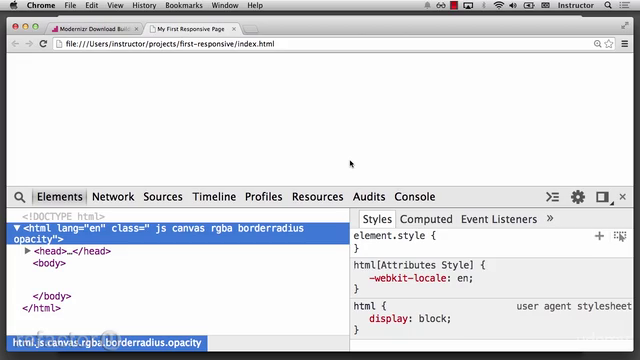Click the fullscreen arrows icon in Chrome window

[x=624, y=26]
